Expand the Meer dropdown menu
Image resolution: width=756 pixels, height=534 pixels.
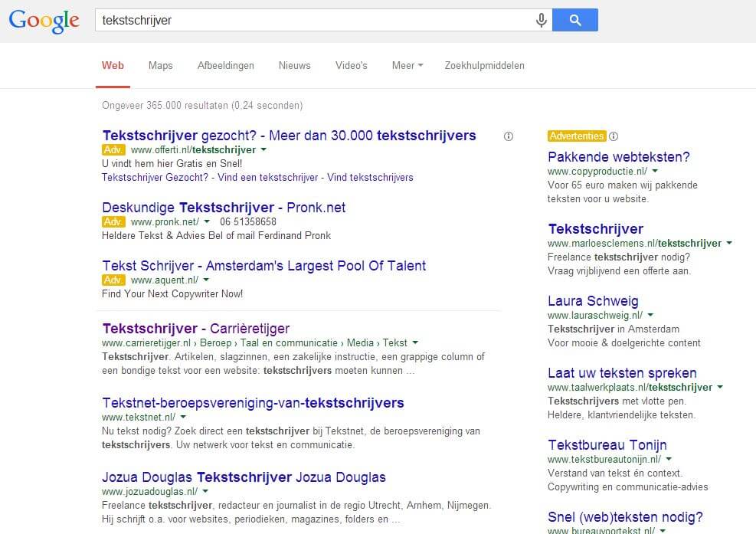point(407,66)
